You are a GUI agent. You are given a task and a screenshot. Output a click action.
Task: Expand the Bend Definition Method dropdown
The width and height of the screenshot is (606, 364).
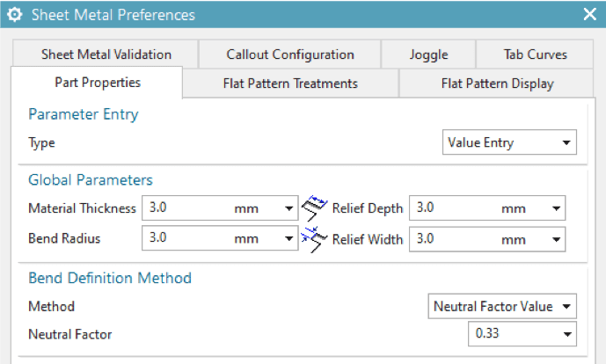click(502, 307)
